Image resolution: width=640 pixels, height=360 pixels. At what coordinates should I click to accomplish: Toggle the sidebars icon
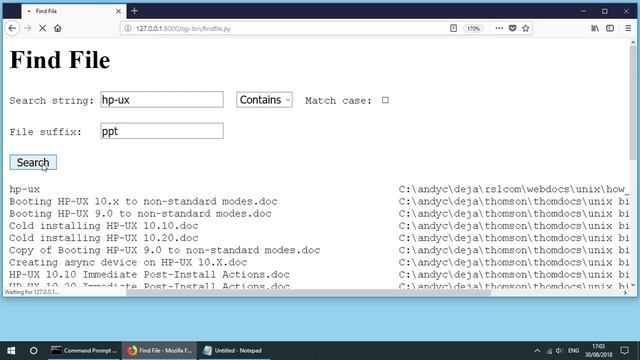tap(610, 28)
